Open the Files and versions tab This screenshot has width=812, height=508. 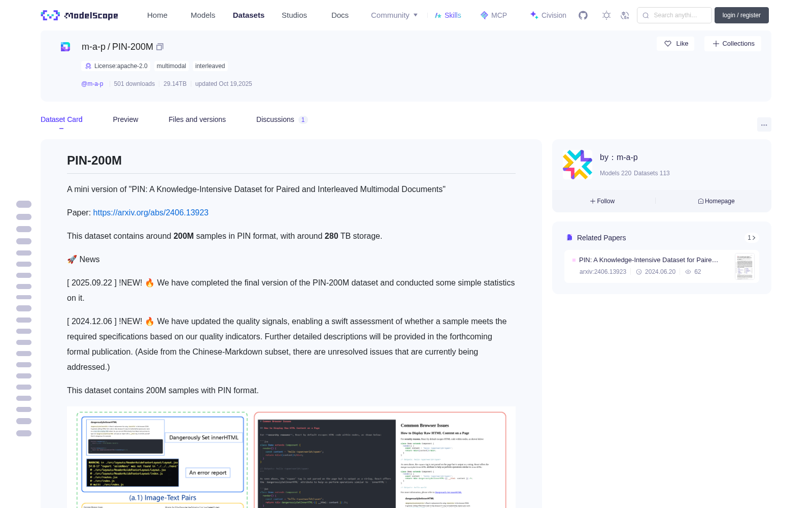tap(197, 119)
